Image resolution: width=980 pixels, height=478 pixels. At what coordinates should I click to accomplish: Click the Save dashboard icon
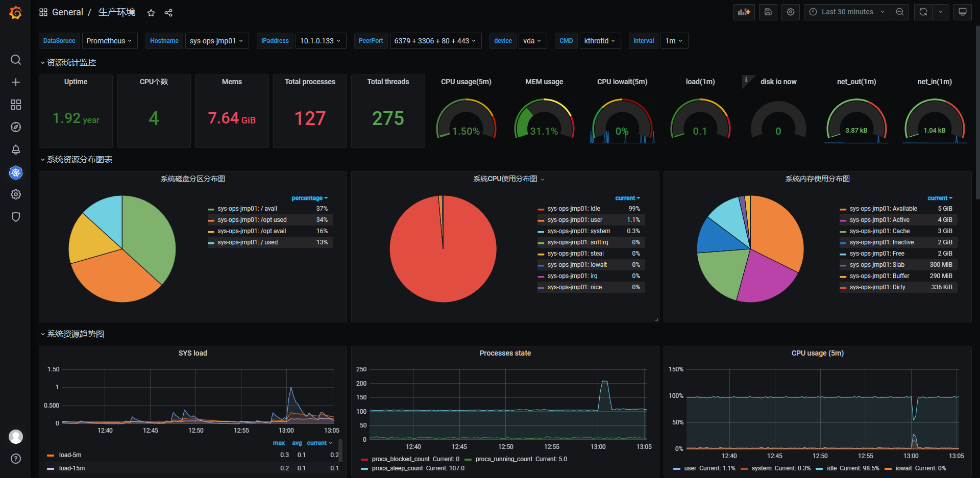768,12
